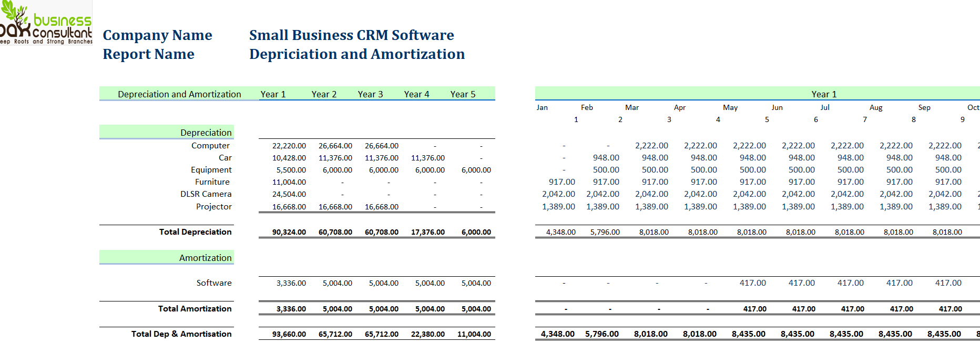Click Total Dep & Amortisation Year 1 93,660.00
The height and width of the screenshot is (342, 980).
click(x=289, y=334)
